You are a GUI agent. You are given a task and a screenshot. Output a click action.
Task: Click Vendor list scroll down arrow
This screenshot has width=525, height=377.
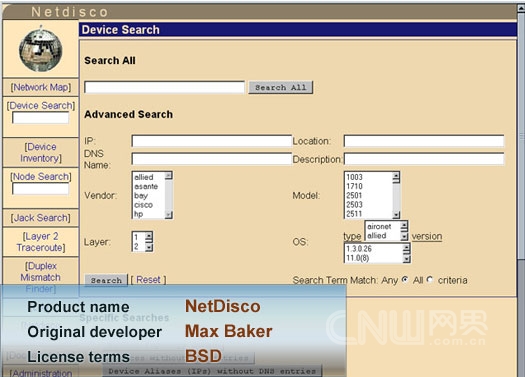(x=169, y=215)
